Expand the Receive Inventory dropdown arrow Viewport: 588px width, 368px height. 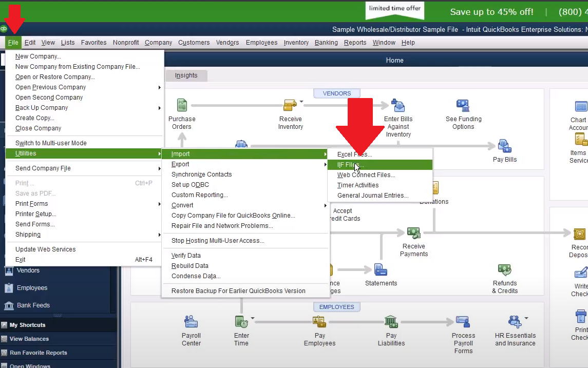click(301, 102)
